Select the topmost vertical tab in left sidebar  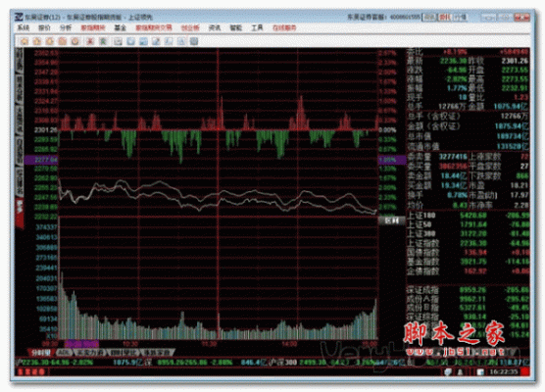pyautogui.click(x=20, y=61)
